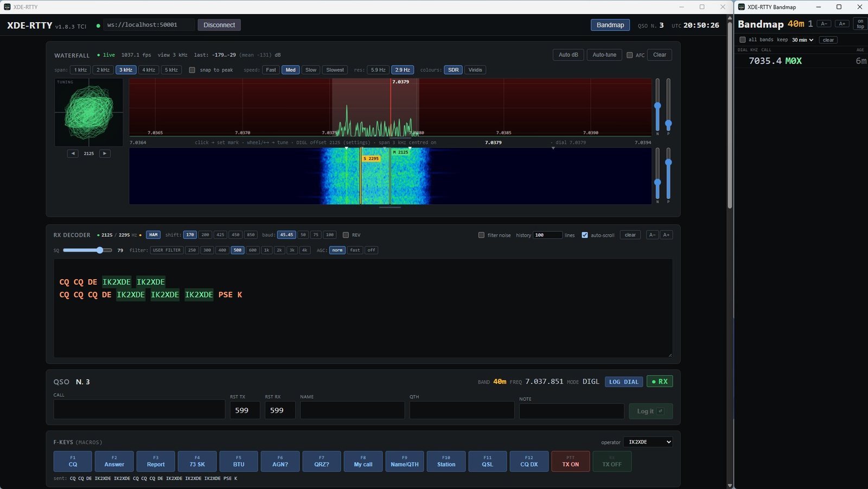Check all bands in Bandmap window

(x=743, y=40)
